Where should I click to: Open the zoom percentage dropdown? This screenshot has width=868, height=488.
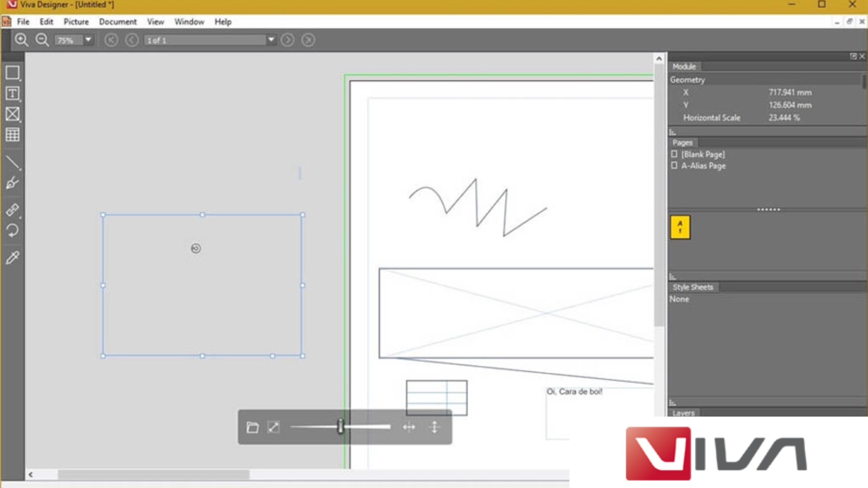click(x=88, y=40)
